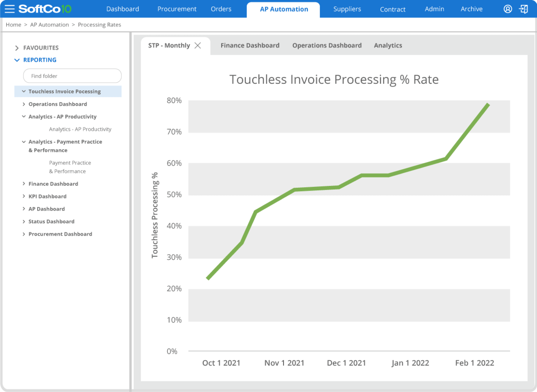Image resolution: width=537 pixels, height=392 pixels.
Task: Switch to the Analytics tab
Action: click(388, 45)
